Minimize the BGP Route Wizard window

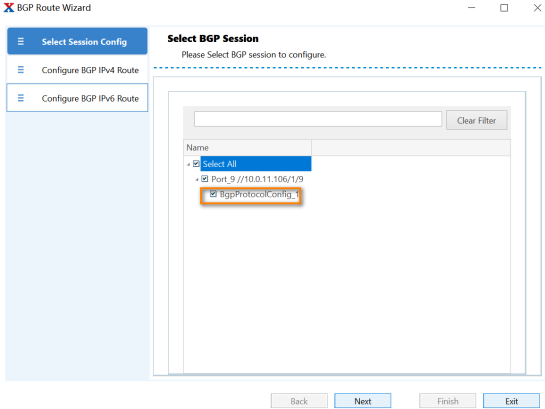tap(471, 8)
